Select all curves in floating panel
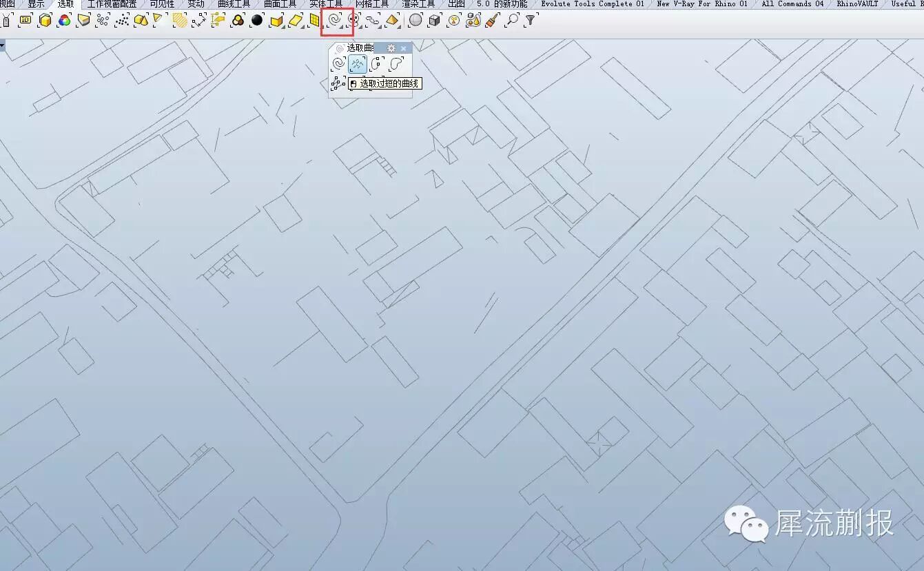 338,65
